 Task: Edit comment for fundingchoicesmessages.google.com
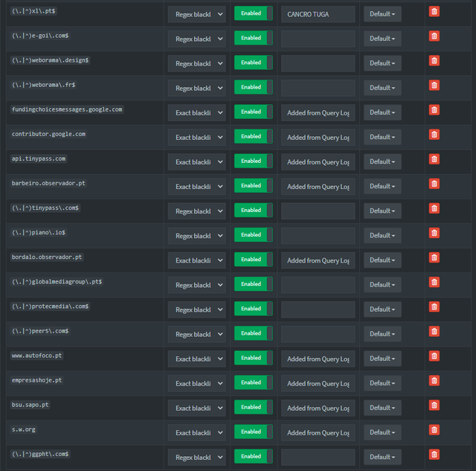point(318,112)
